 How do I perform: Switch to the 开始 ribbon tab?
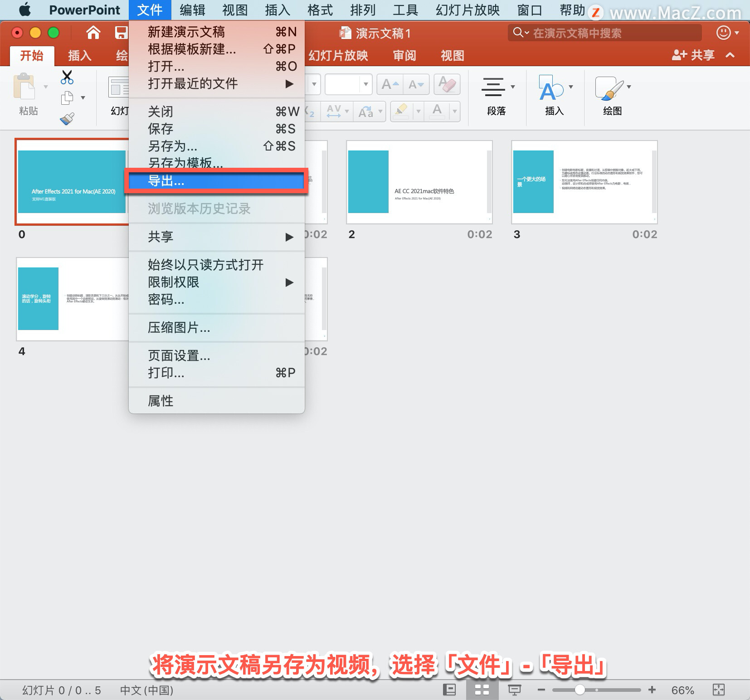pyautogui.click(x=32, y=56)
